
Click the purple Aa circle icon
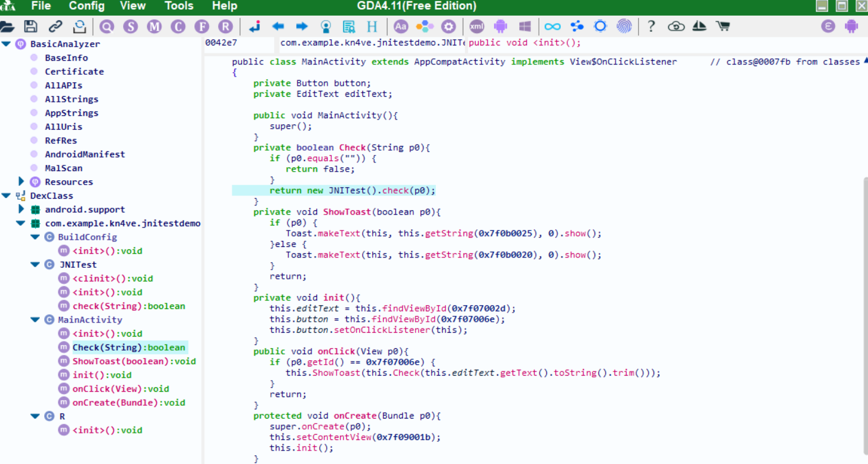(401, 26)
